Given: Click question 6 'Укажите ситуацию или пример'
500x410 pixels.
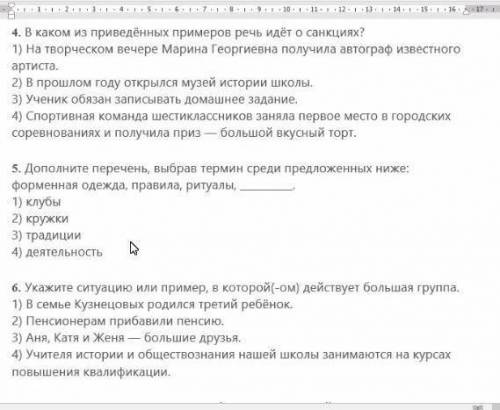Looking at the screenshot, I should (x=236, y=287).
